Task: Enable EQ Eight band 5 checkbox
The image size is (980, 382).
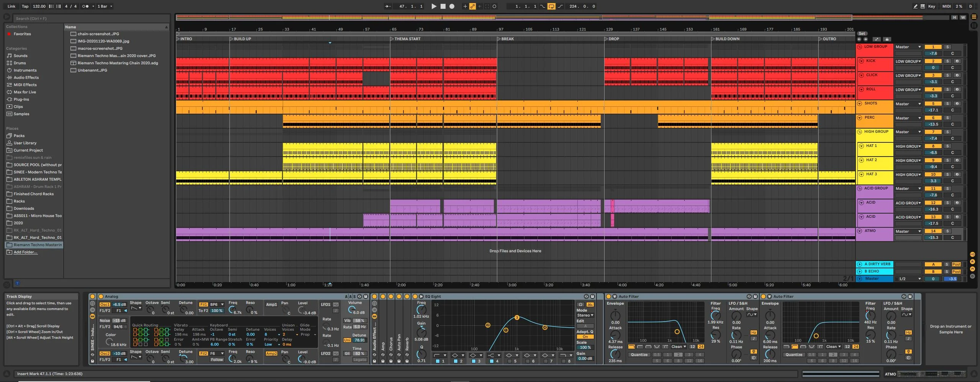Action: [x=510, y=361]
